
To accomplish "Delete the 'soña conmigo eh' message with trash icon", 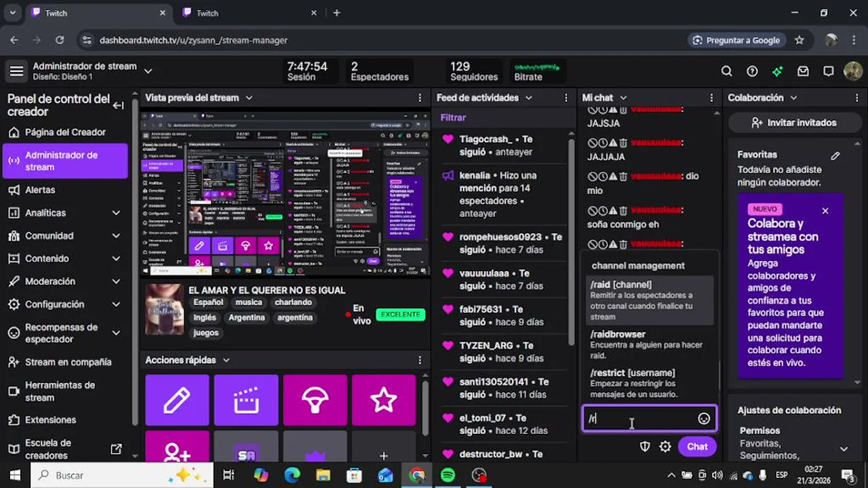I will pyautogui.click(x=623, y=211).
